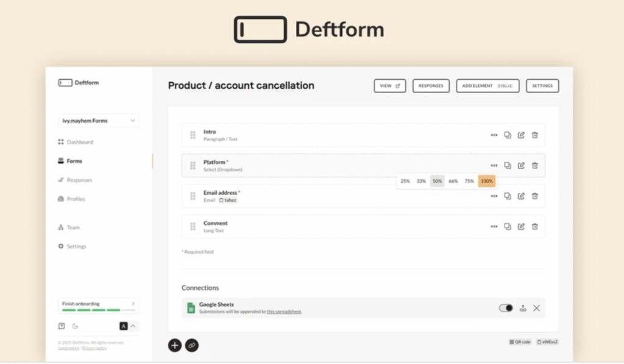The height and width of the screenshot is (364, 624).
Task: Open width options for Comment element
Action: [494, 226]
